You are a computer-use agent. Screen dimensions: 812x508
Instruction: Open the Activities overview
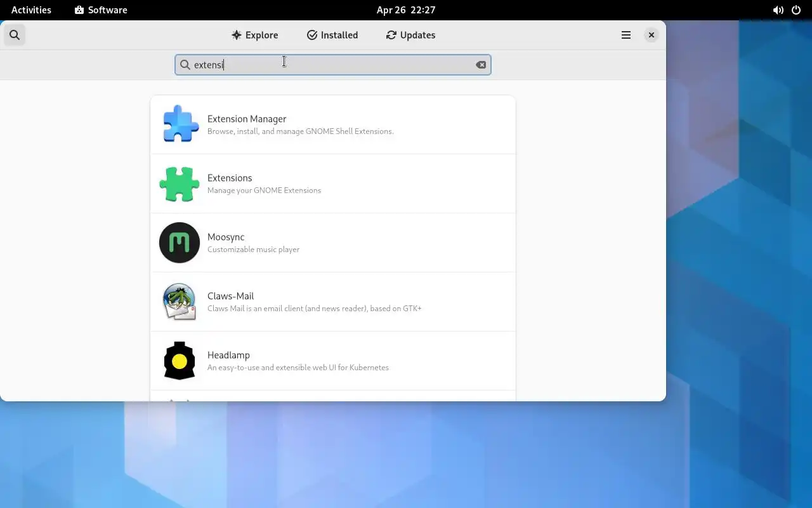[x=31, y=10]
